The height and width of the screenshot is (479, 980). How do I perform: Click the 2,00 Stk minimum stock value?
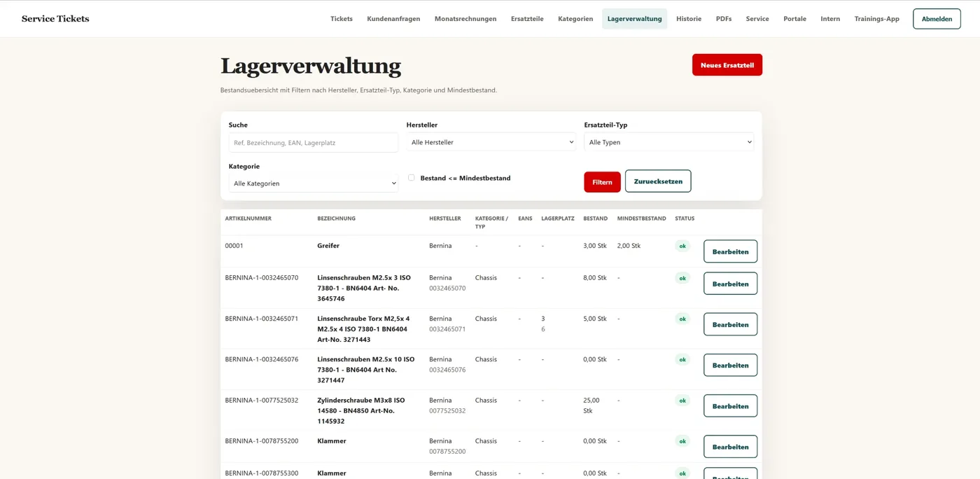629,246
